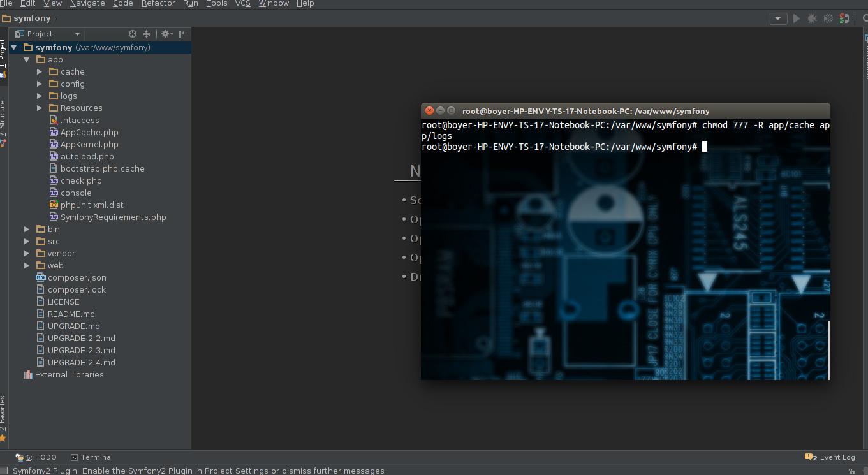Open the Event Log
Viewport: 868px width, 475px height.
tap(830, 457)
